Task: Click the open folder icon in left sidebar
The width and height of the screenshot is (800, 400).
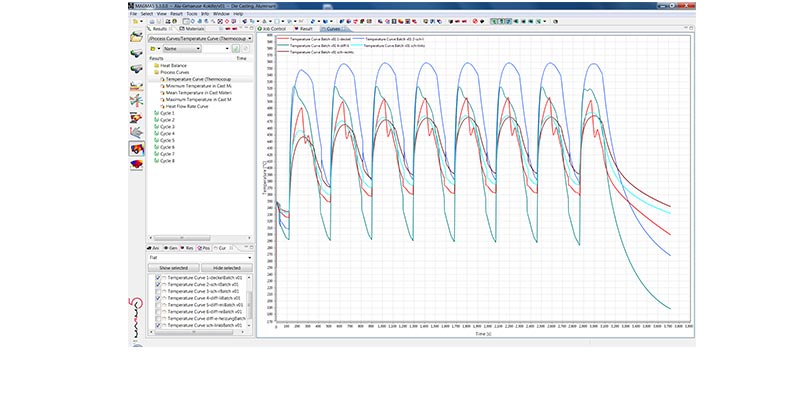Action: tap(137, 39)
